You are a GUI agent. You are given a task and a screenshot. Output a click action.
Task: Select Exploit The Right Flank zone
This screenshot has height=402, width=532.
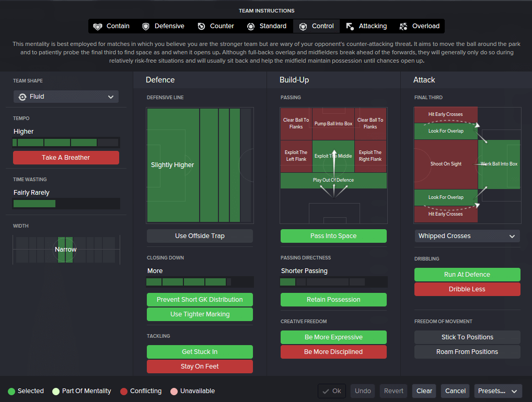[370, 156]
